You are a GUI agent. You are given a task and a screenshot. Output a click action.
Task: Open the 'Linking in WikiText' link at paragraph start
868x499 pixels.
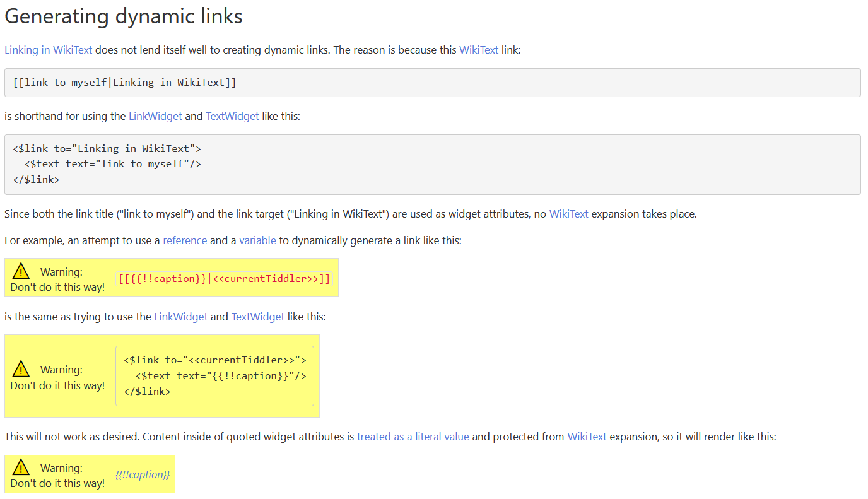click(49, 50)
